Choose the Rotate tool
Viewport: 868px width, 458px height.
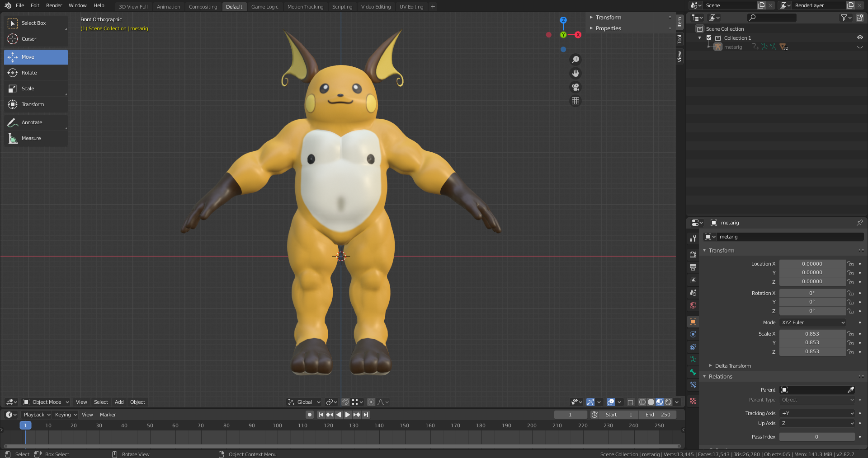pyautogui.click(x=36, y=73)
